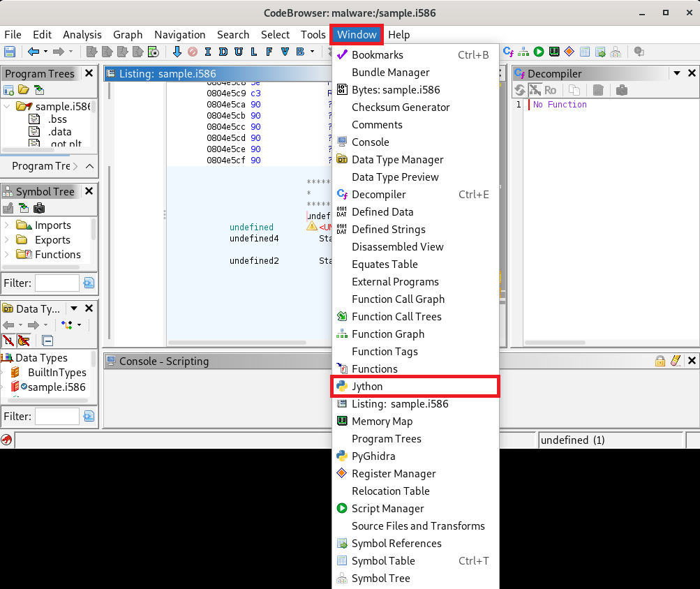Viewport: 700px width, 589px height.
Task: Click the green Script Manager run icon
Action: (x=539, y=52)
